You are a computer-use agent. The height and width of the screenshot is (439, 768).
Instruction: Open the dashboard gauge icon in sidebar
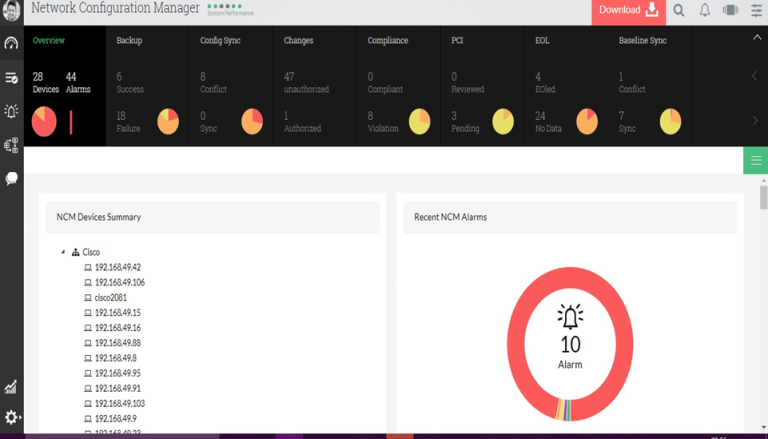[11, 43]
